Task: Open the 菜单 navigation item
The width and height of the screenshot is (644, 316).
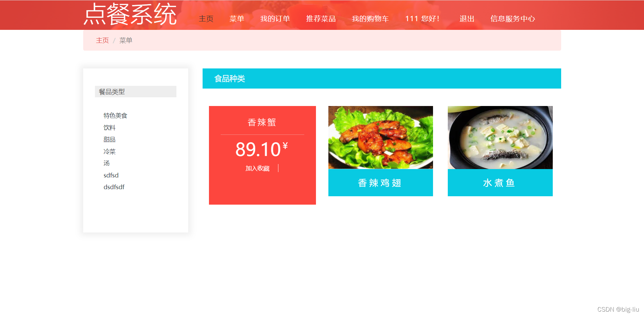Action: (237, 19)
